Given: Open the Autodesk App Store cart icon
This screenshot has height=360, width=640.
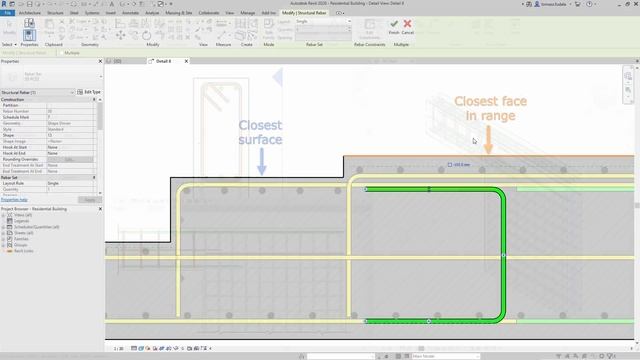Looking at the screenshot, I should tap(578, 4).
